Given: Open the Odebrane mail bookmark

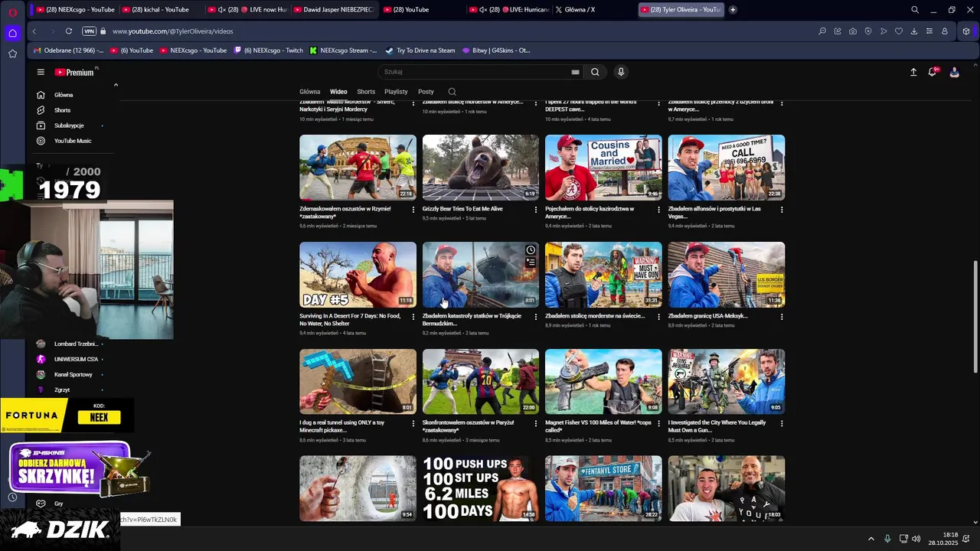Looking at the screenshot, I should [x=67, y=51].
